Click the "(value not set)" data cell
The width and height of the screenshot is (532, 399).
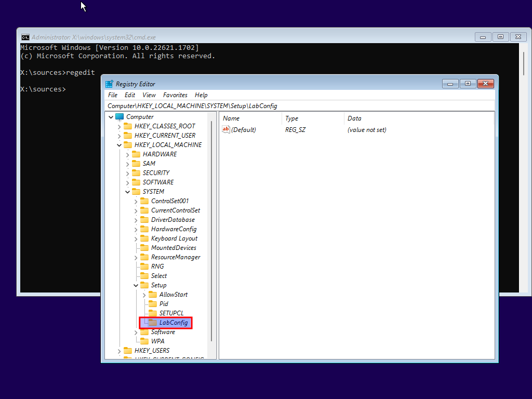tap(367, 129)
